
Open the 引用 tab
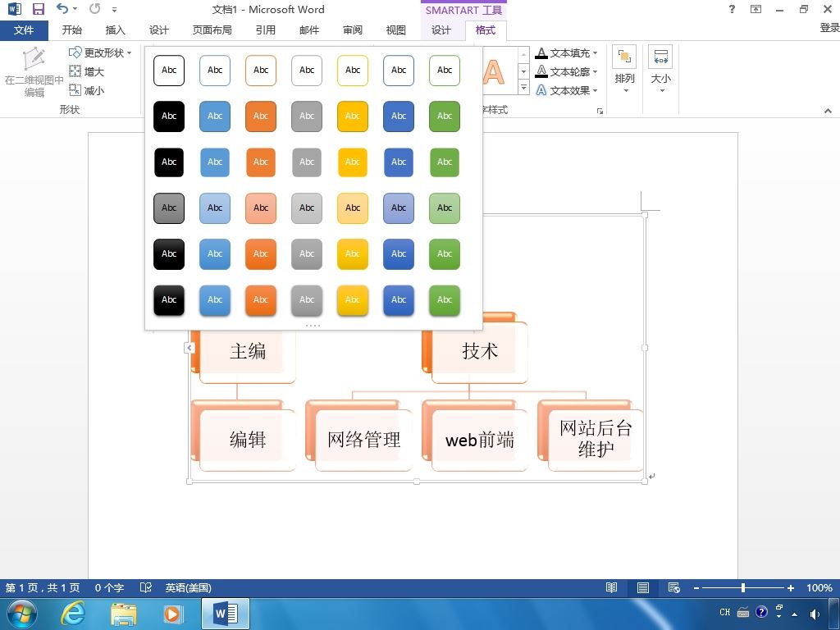265,30
